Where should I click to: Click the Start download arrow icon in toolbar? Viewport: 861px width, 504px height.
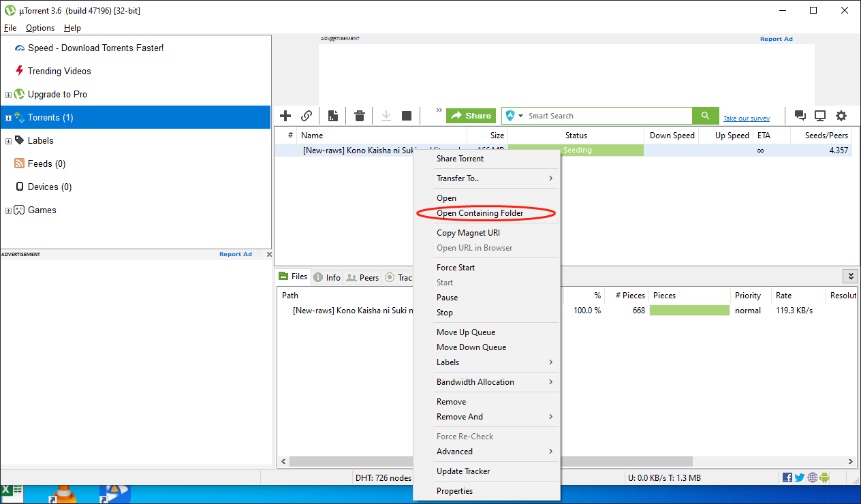[386, 116]
